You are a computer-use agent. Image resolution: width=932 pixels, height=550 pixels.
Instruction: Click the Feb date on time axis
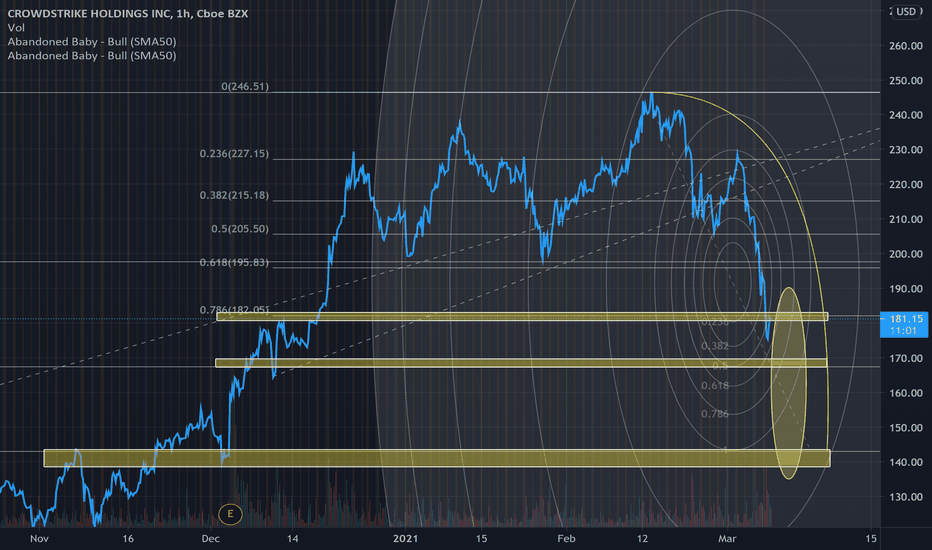click(566, 539)
